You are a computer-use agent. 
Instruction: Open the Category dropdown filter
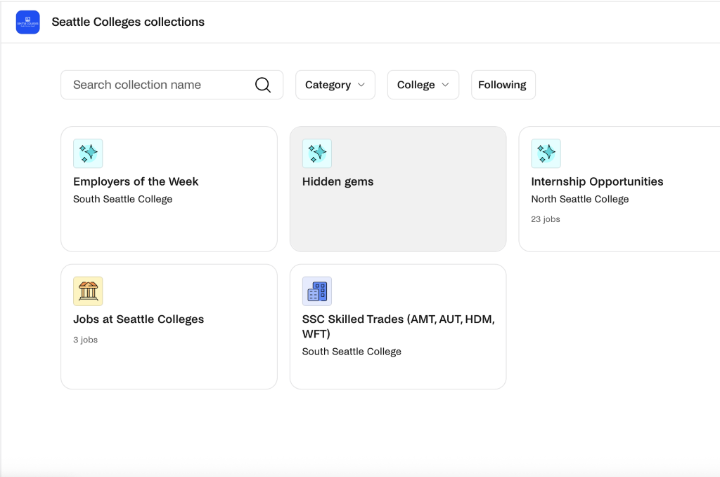[335, 85]
